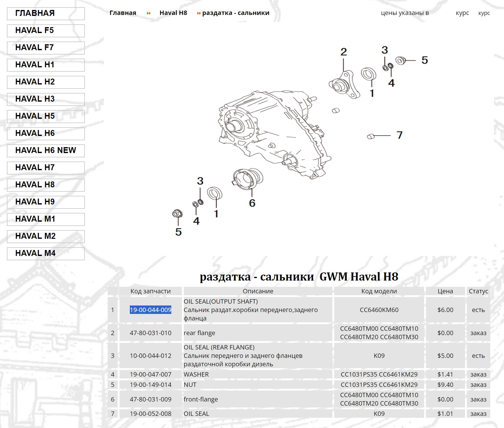Viewport: 504px width, 428px height.
Task: Click the раздатка - сальники breadcrumb
Action: (236, 13)
